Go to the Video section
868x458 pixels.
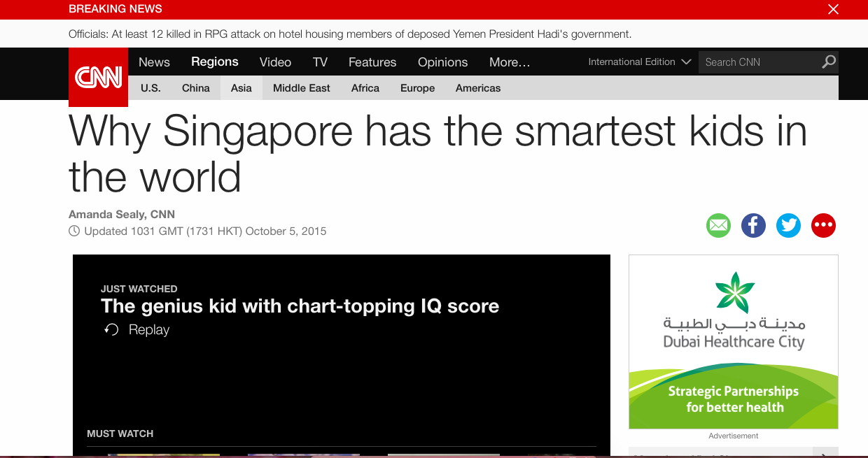click(275, 62)
